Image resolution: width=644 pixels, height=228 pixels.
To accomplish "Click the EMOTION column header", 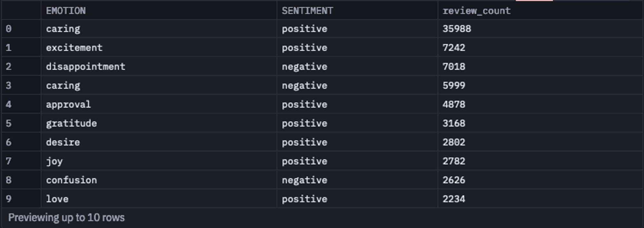I will coord(159,11).
